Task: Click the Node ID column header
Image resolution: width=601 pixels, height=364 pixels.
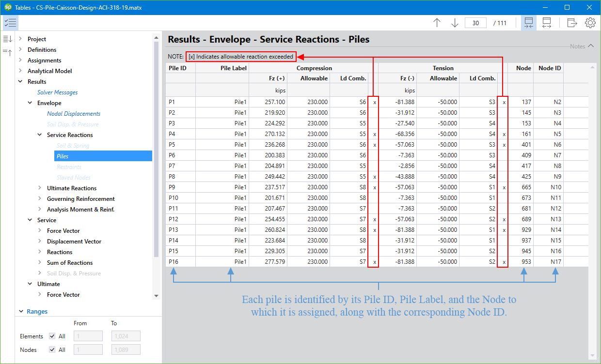Action: pyautogui.click(x=550, y=68)
